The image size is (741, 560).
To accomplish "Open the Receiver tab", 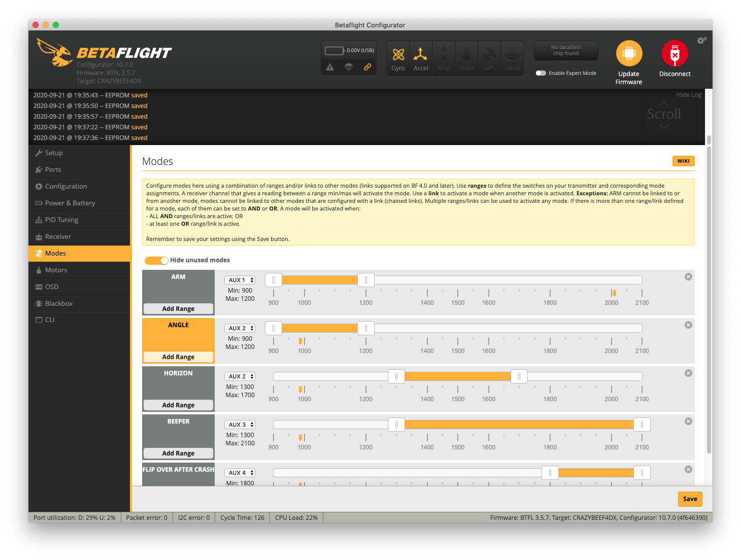I will click(79, 237).
